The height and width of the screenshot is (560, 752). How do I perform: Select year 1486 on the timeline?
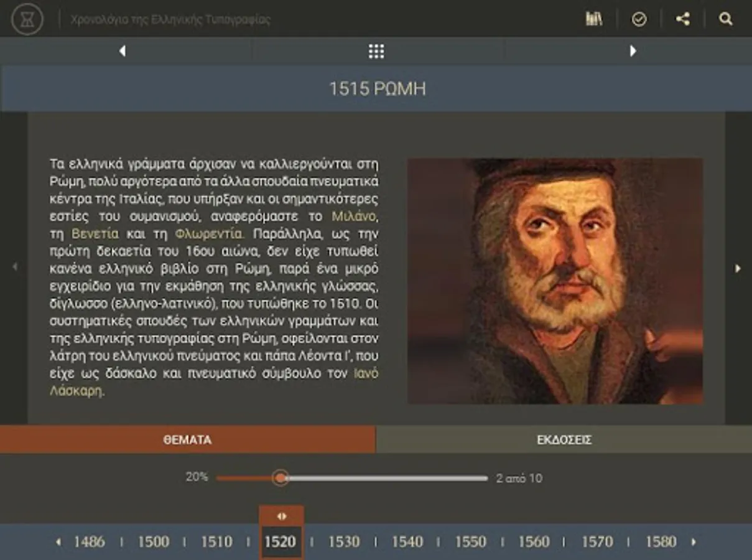(x=89, y=542)
